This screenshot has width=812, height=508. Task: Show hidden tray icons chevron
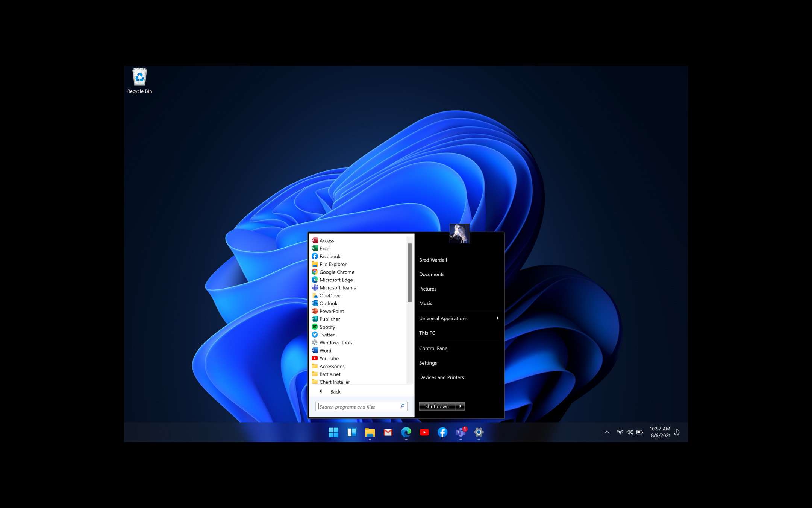(607, 432)
